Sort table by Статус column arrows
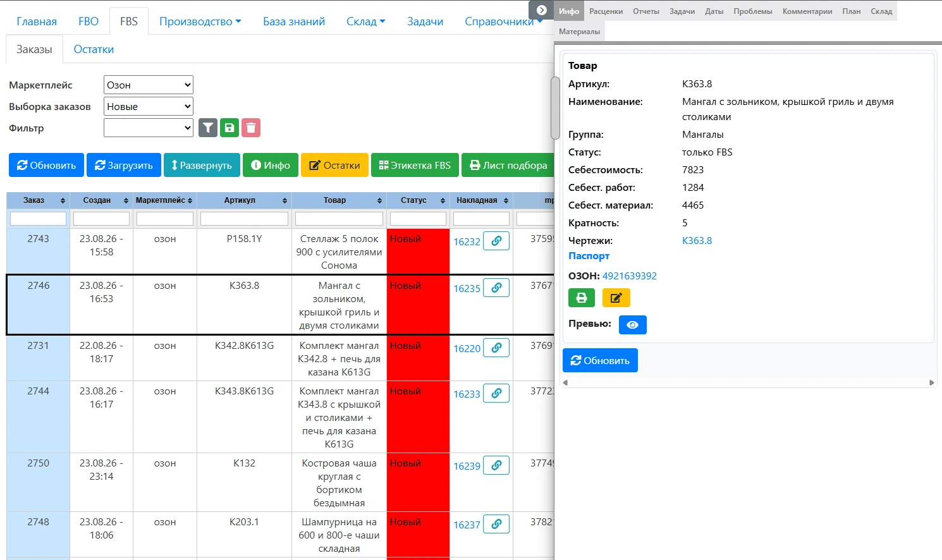This screenshot has width=942, height=560. click(443, 201)
